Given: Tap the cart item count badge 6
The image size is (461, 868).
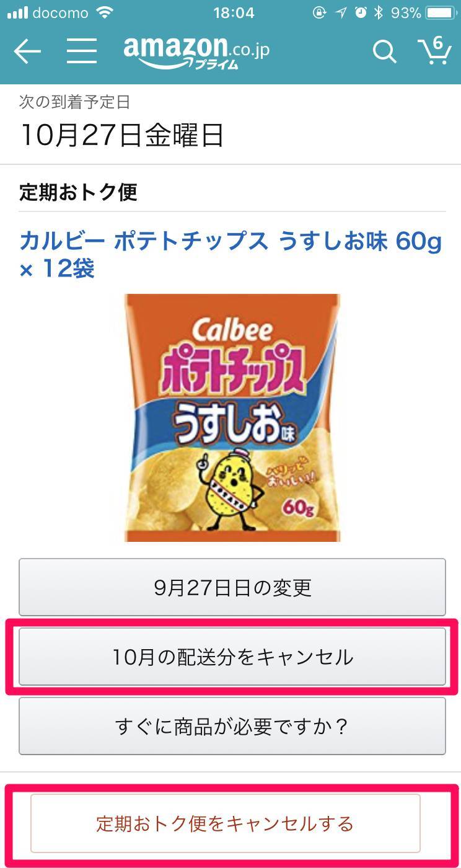Looking at the screenshot, I should coord(439,43).
